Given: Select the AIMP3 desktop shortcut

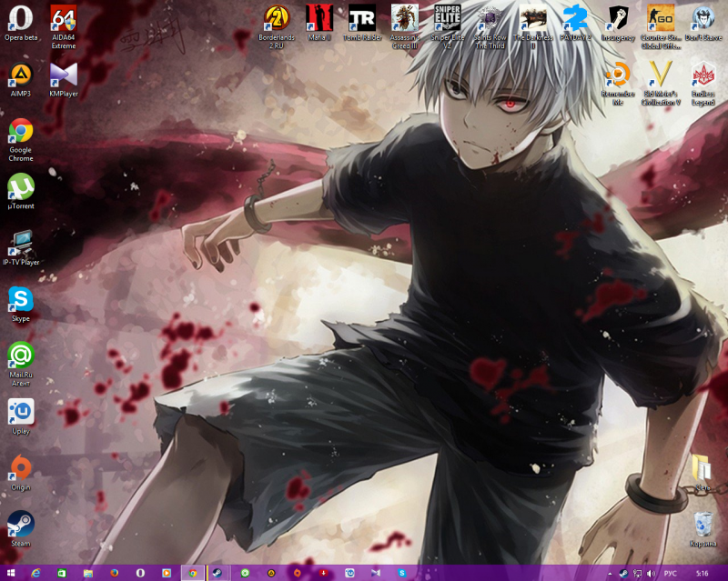Looking at the screenshot, I should pos(21,80).
